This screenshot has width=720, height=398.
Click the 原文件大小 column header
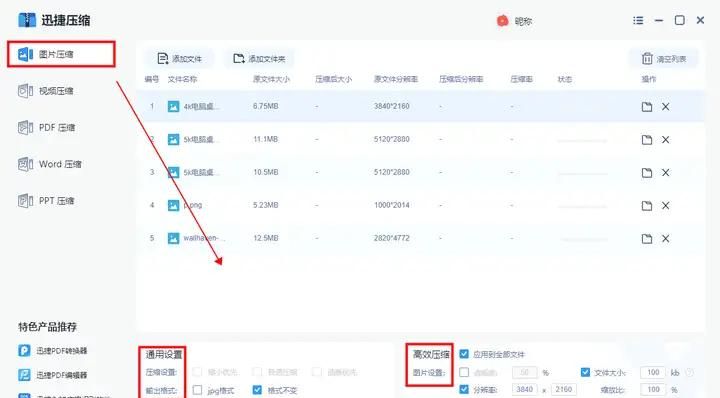271,79
